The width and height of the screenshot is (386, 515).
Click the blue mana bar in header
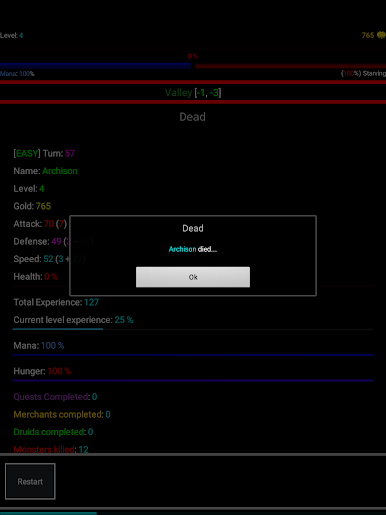click(x=95, y=65)
